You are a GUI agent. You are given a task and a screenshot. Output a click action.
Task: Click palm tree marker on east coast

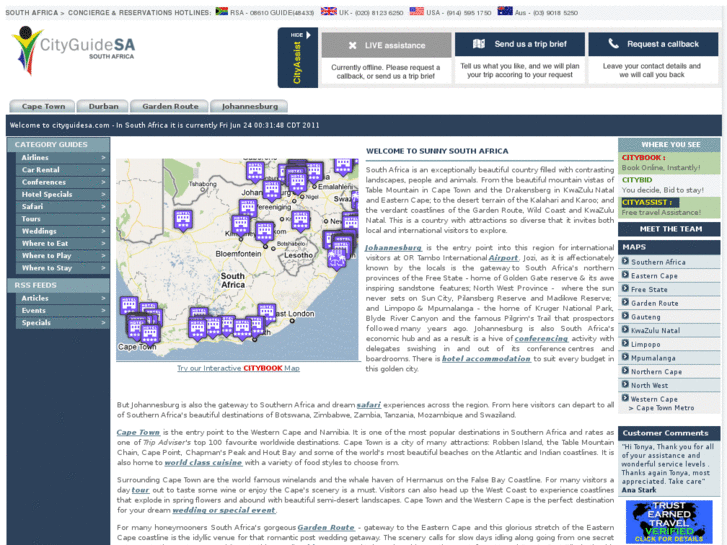coord(336,259)
